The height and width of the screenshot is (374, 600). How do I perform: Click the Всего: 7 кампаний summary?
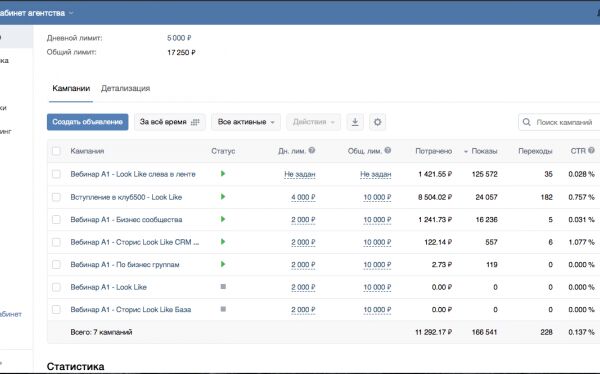(101, 332)
